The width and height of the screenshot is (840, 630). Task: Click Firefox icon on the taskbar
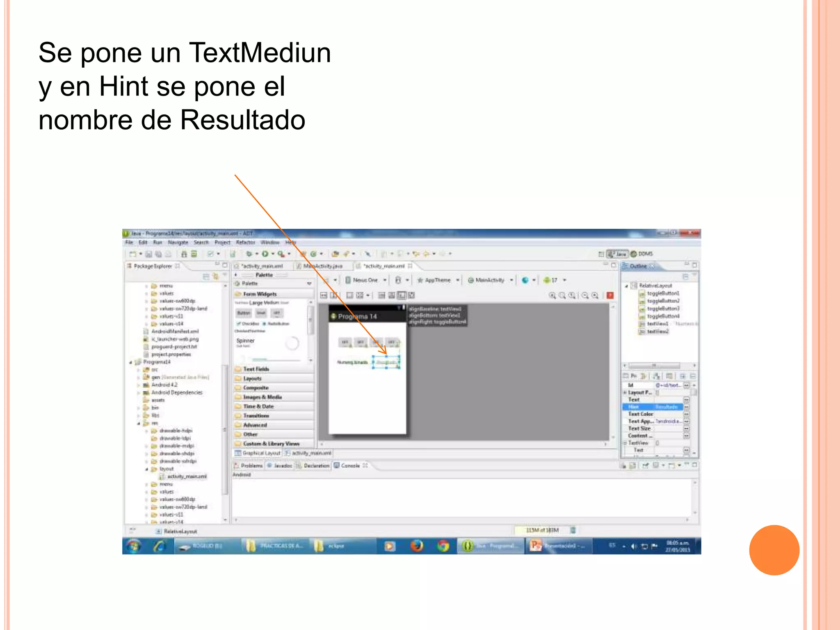[x=417, y=546]
